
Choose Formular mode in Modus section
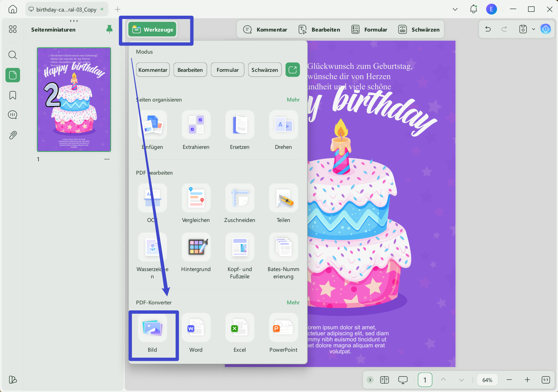coord(228,70)
